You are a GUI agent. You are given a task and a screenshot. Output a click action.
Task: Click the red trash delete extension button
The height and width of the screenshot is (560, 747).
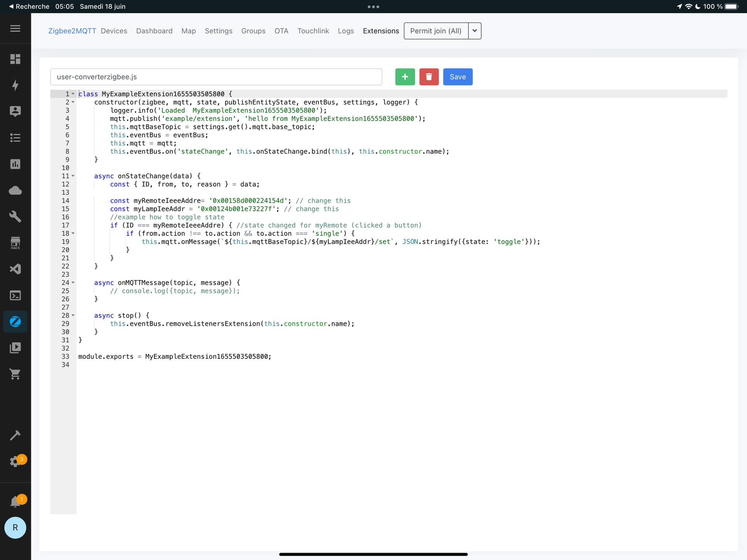pyautogui.click(x=429, y=77)
